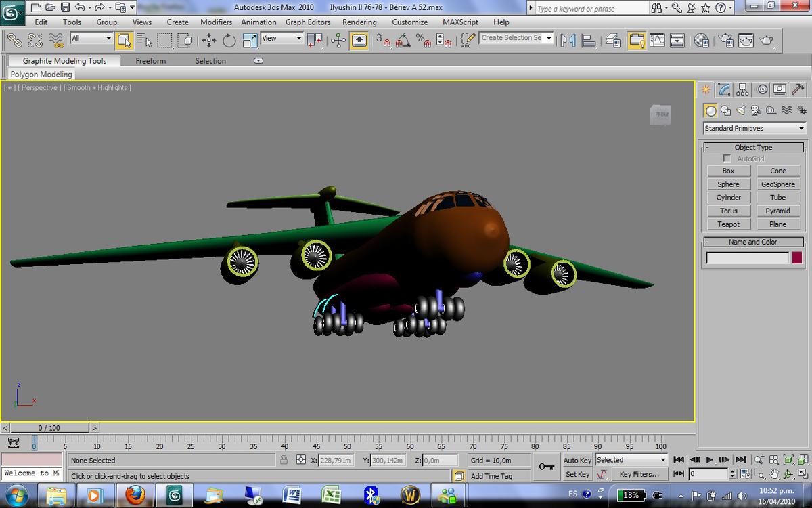
Task: Select Cameras category icon in Create panel
Action: click(x=756, y=110)
